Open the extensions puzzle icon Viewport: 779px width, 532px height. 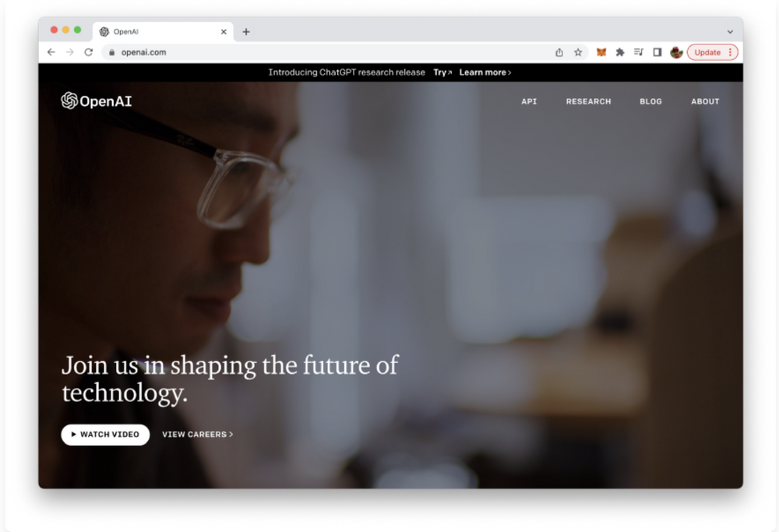[x=620, y=52]
